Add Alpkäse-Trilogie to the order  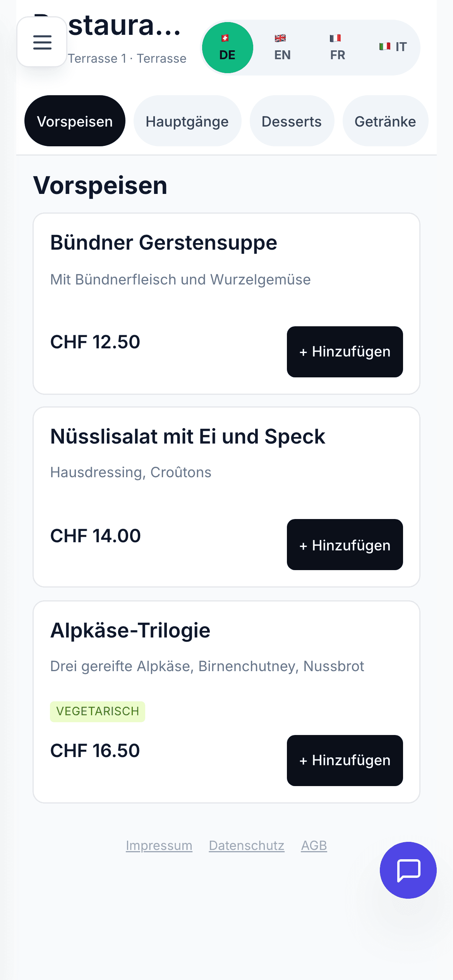coord(345,760)
